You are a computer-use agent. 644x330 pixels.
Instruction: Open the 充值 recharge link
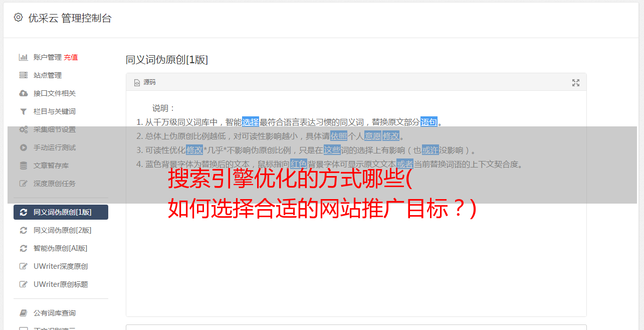tap(71, 57)
